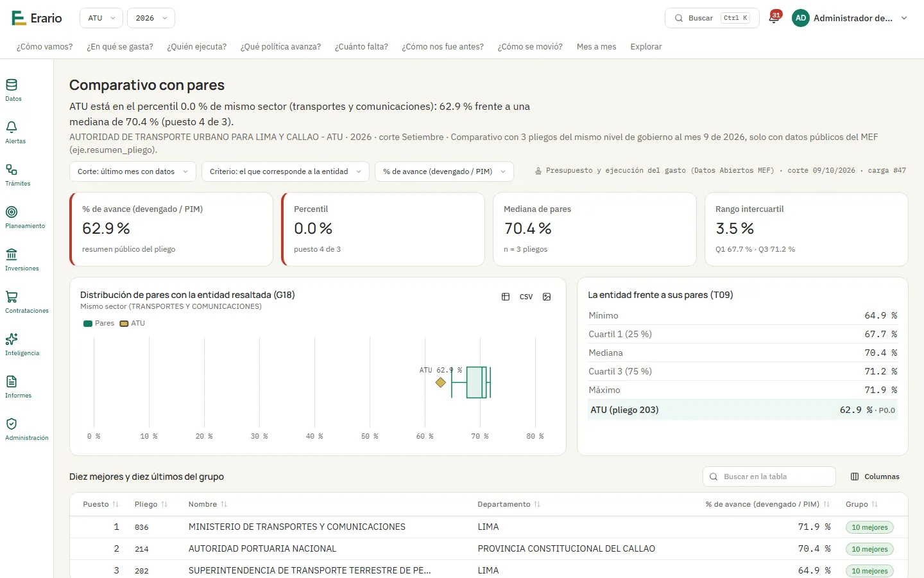Click AUTORIDAD PORTUARIA NACIONAL row name
This screenshot has height=578, width=924.
tap(262, 548)
